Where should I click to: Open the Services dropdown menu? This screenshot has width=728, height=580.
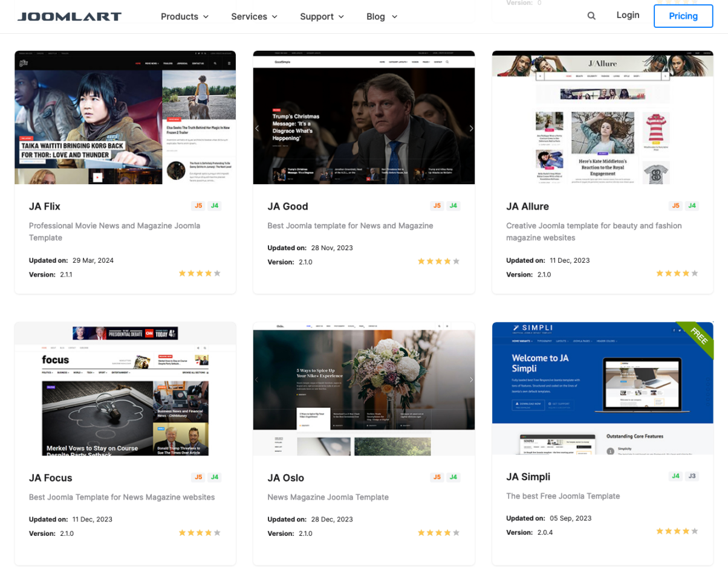click(254, 16)
